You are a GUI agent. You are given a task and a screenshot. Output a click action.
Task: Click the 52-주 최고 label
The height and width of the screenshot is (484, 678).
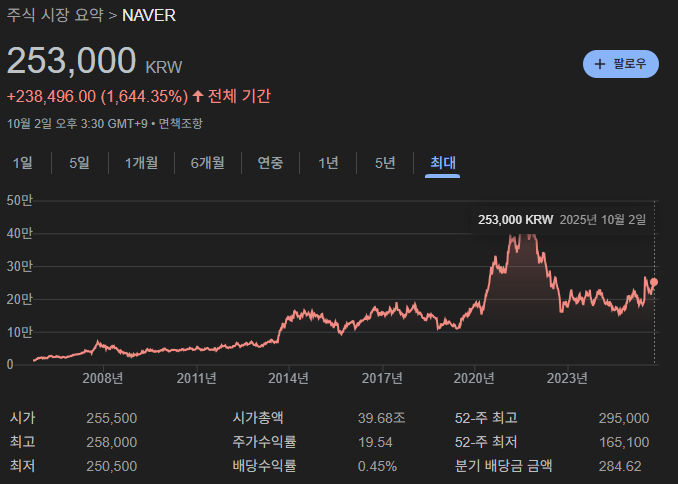[x=486, y=418]
